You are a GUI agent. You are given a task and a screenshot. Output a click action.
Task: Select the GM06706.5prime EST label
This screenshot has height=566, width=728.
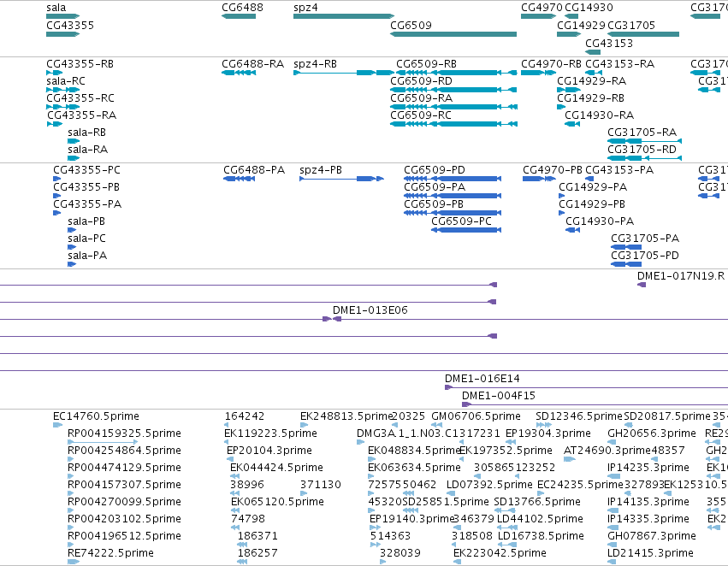tap(476, 416)
